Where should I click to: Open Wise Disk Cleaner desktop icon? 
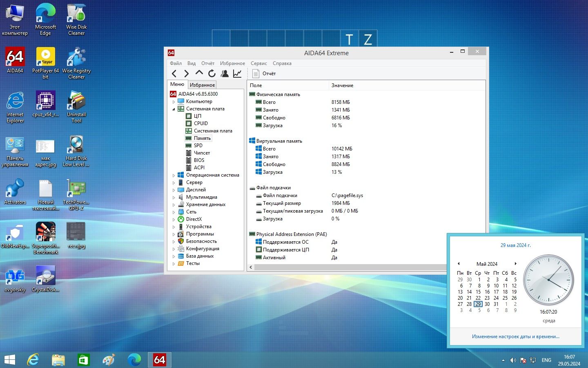click(76, 19)
